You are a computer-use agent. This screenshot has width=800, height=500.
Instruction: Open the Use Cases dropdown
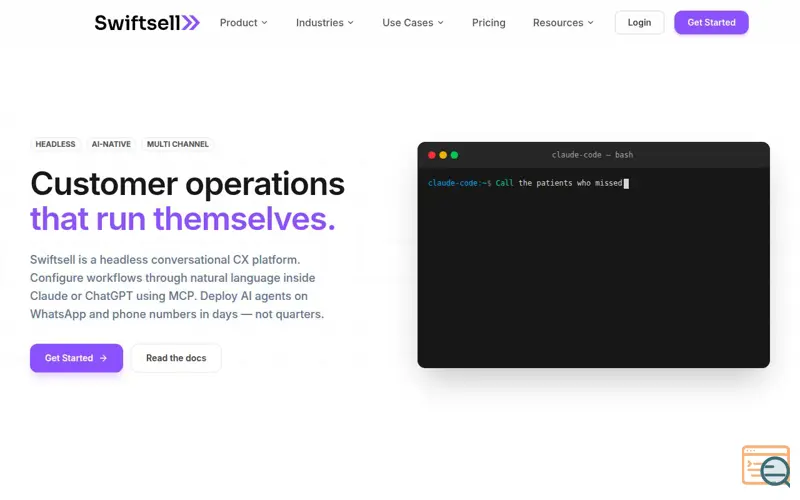(x=413, y=22)
